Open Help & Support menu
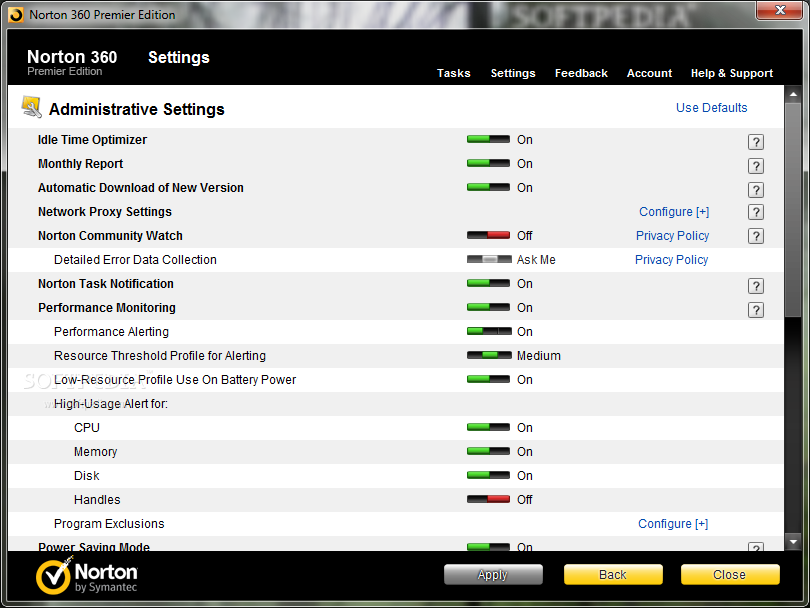 point(732,73)
